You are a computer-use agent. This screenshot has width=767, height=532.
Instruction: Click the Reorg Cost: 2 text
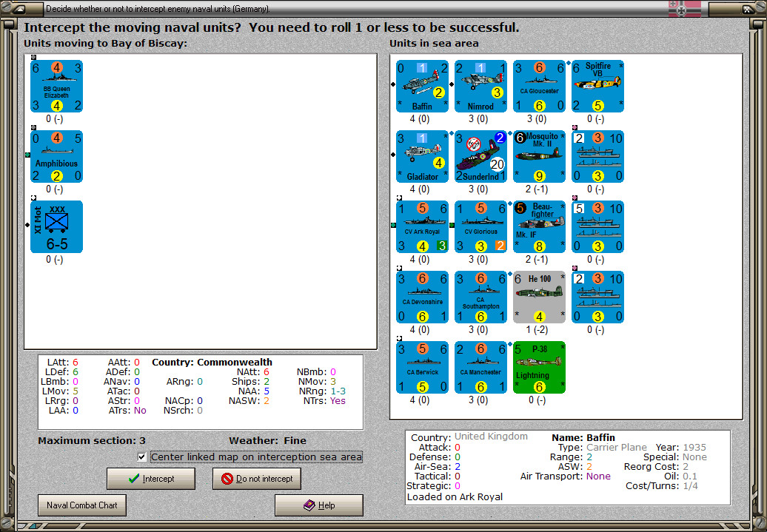[657, 467]
